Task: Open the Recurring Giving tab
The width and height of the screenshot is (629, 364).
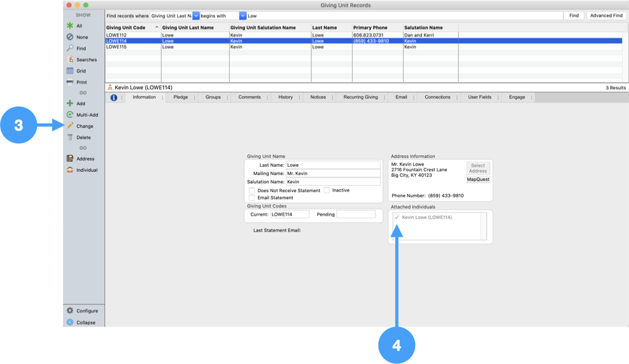Action: pos(360,97)
